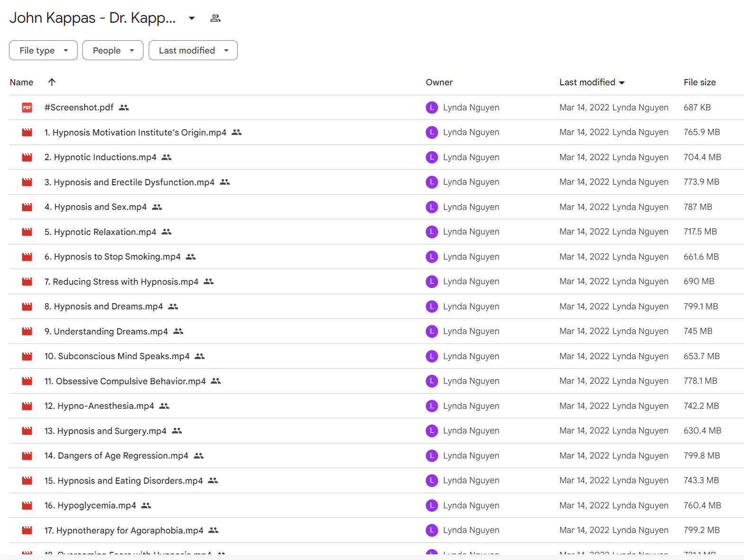The width and height of the screenshot is (744, 560).
Task: Click shared icon next to 9. Understanding Dreams.mp4
Action: (x=178, y=331)
